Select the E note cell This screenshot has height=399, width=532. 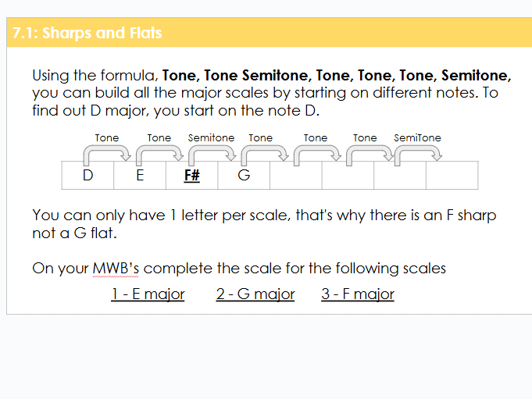coord(140,176)
